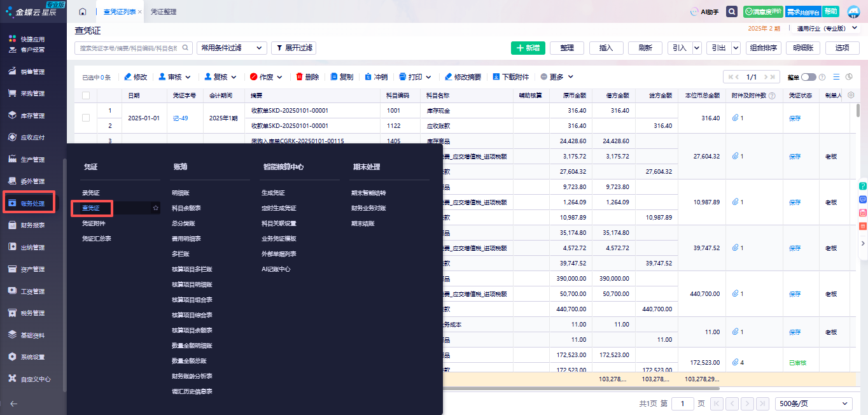Switch to list view icon
868x415 pixels.
pos(836,77)
